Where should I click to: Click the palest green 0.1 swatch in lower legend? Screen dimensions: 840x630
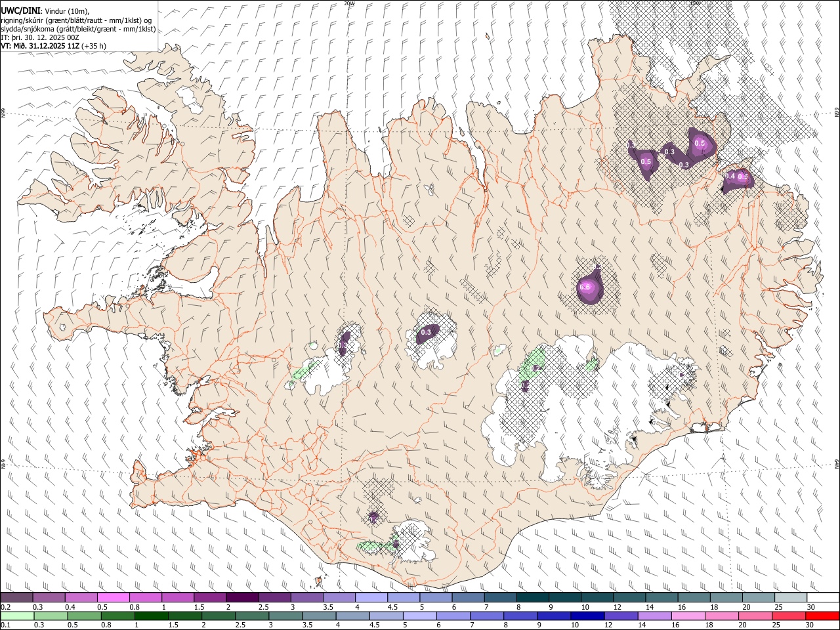(16, 616)
